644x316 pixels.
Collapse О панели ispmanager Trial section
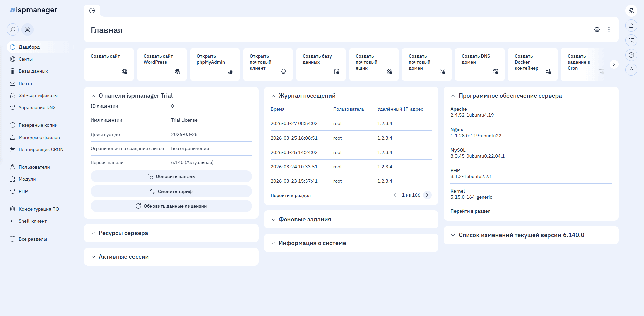coord(93,96)
